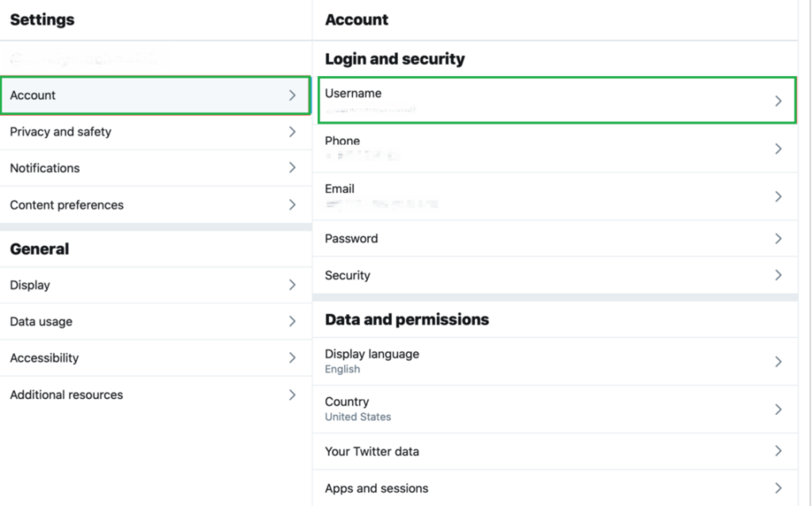This screenshot has width=812, height=506.
Task: Expand the Security row chevron
Action: pos(778,275)
